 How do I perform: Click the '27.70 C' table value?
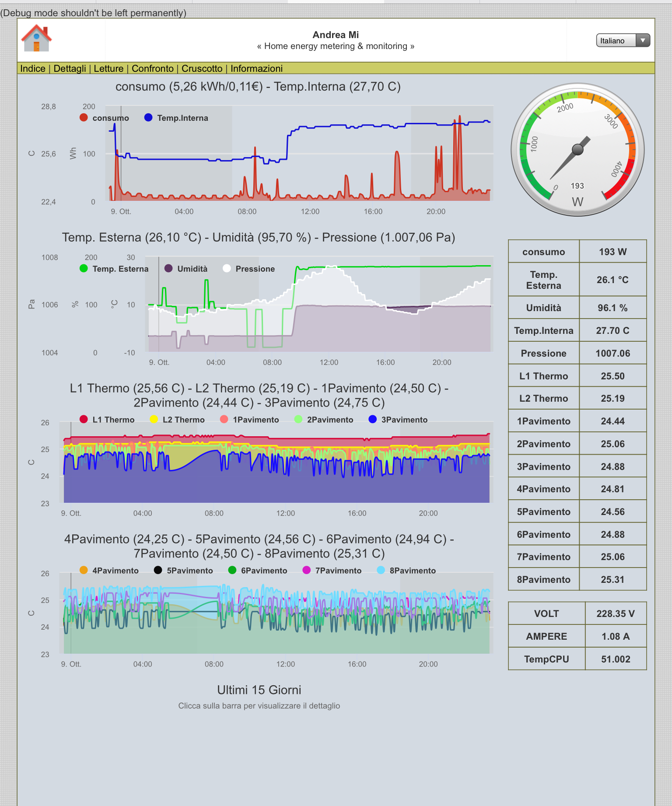613,331
